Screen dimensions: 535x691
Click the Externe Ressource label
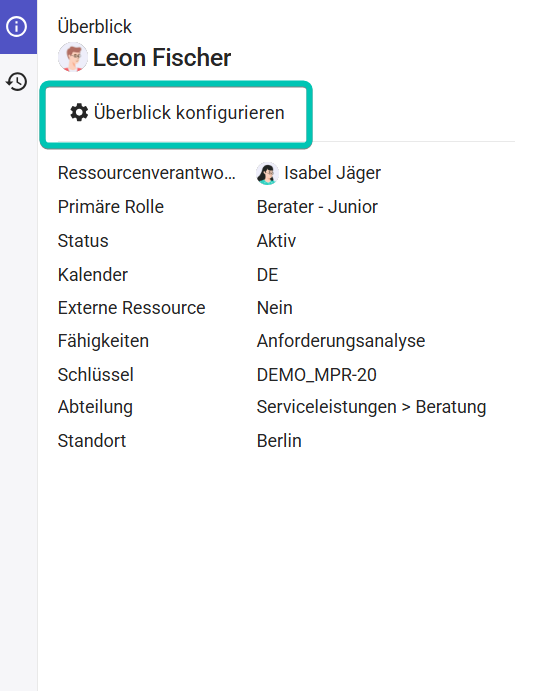[x=131, y=308]
